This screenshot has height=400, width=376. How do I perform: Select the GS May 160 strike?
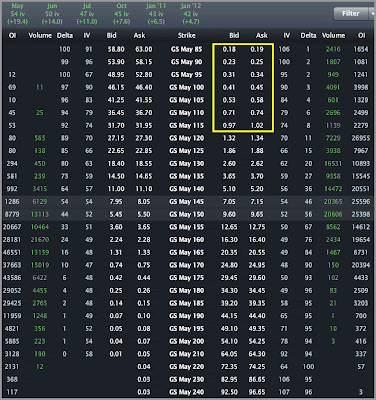click(x=187, y=240)
